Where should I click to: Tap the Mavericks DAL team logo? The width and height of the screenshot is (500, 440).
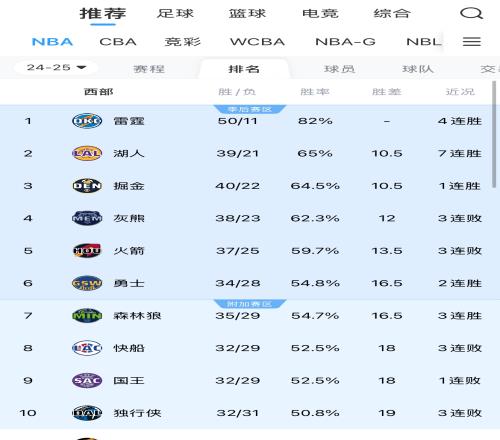[x=87, y=413]
